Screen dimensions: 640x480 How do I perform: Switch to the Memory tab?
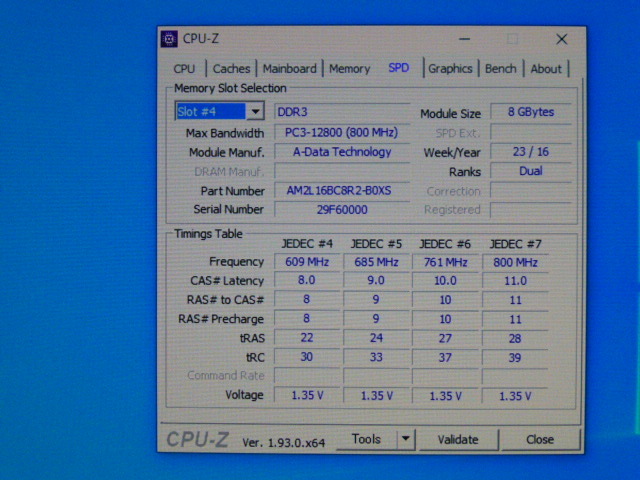pos(349,69)
